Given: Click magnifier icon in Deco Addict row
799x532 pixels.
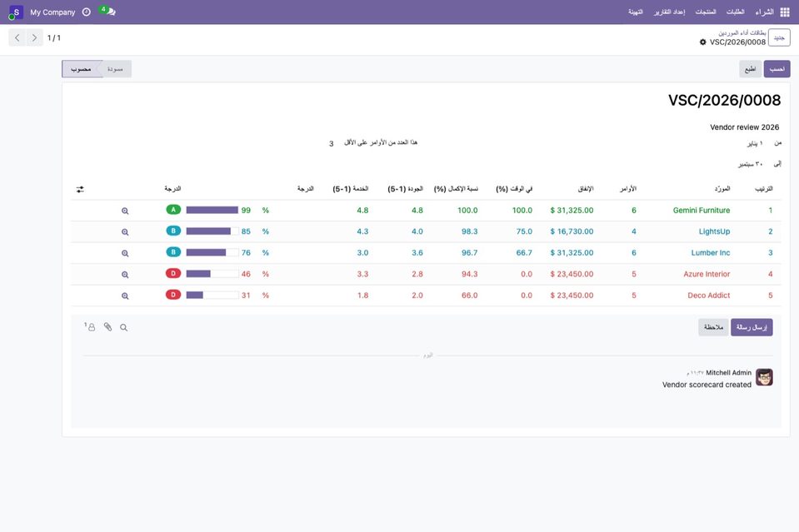Looking at the screenshot, I should pos(125,296).
